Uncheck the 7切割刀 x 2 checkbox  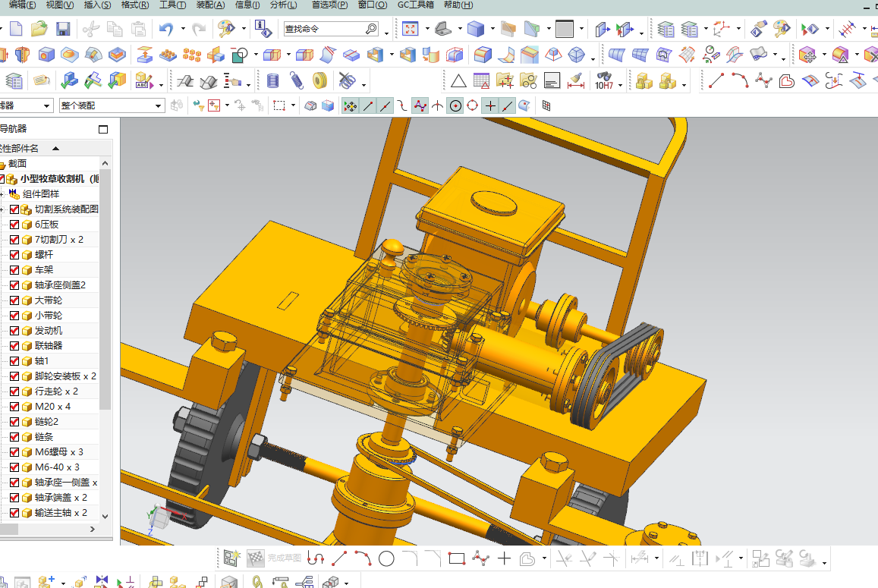click(x=14, y=240)
